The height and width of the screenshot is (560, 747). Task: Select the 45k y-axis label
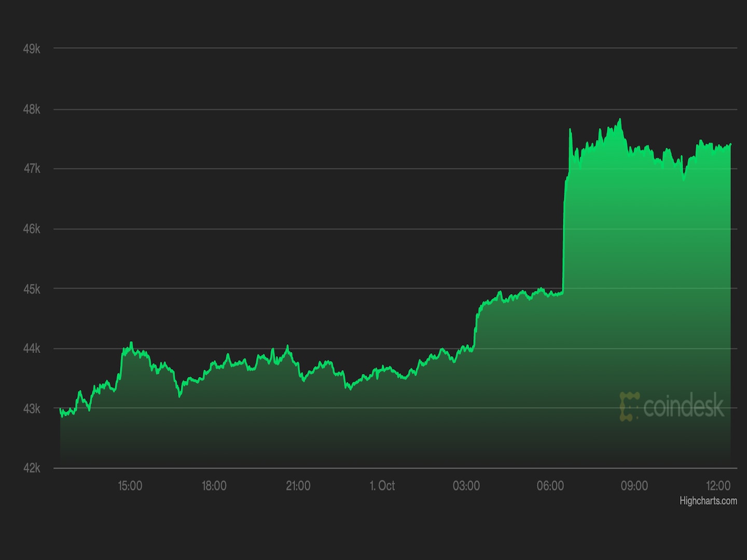click(32, 289)
